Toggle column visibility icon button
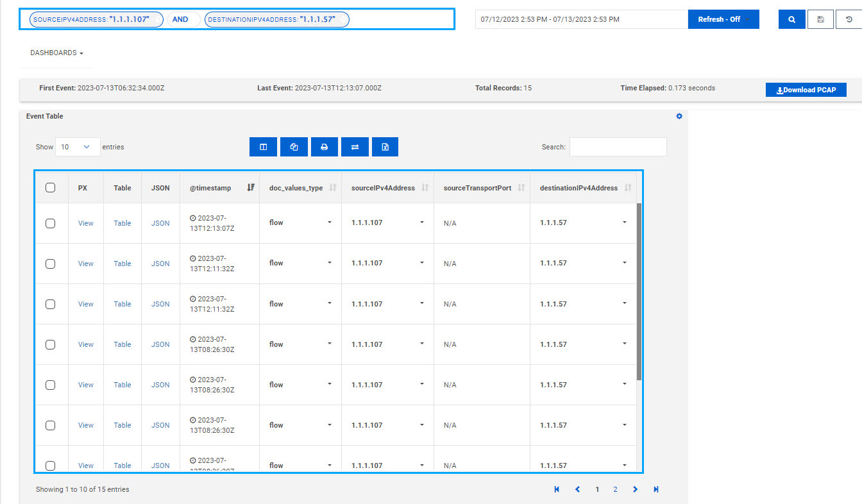This screenshot has width=862, height=504. [x=264, y=147]
